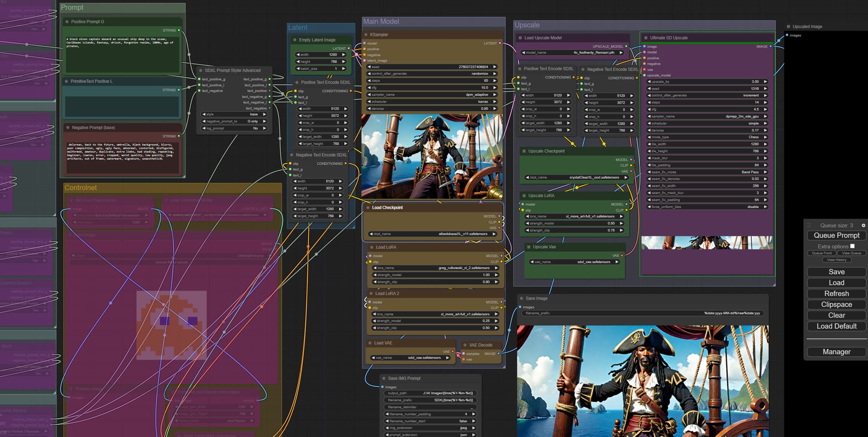Image resolution: width=868 pixels, height=437 pixels.
Task: Click left arrow to decrease KSampler cfg
Action: (369, 88)
